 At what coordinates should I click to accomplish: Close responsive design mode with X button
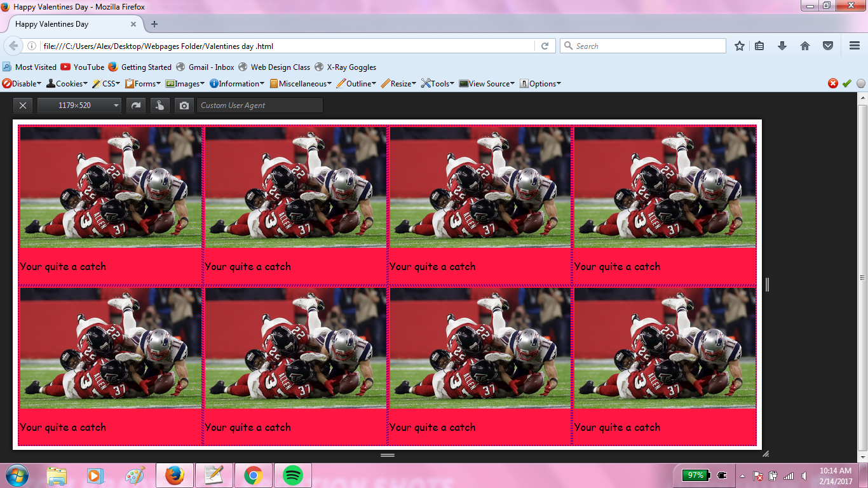[22, 105]
